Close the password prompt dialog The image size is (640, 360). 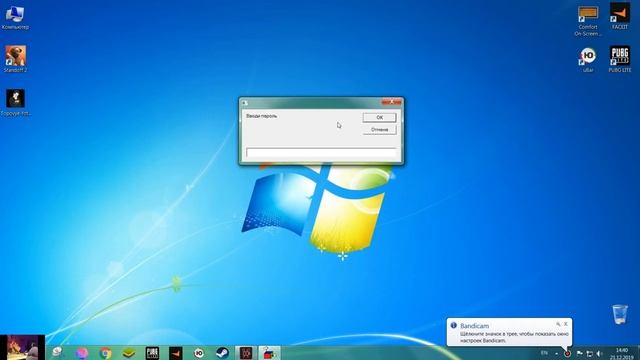click(x=391, y=102)
